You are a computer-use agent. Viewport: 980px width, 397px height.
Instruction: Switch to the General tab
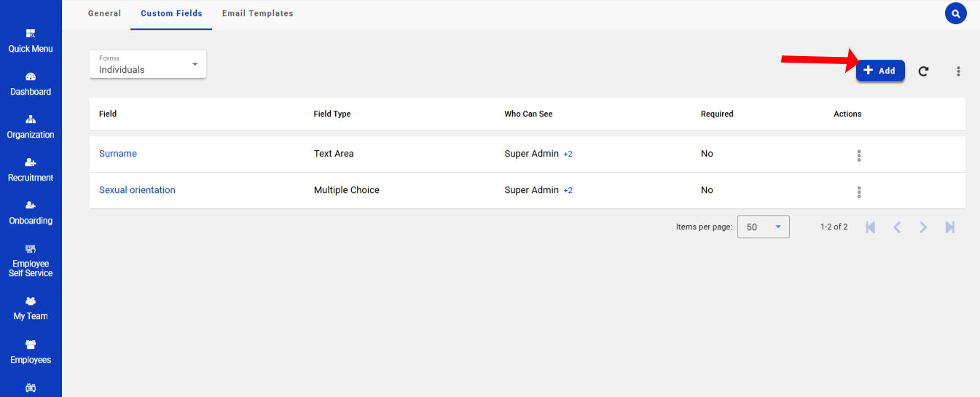[104, 14]
